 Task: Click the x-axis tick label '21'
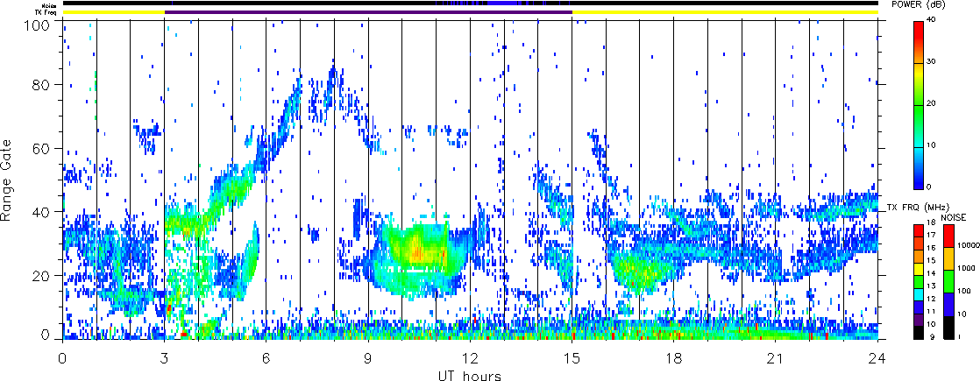point(776,358)
